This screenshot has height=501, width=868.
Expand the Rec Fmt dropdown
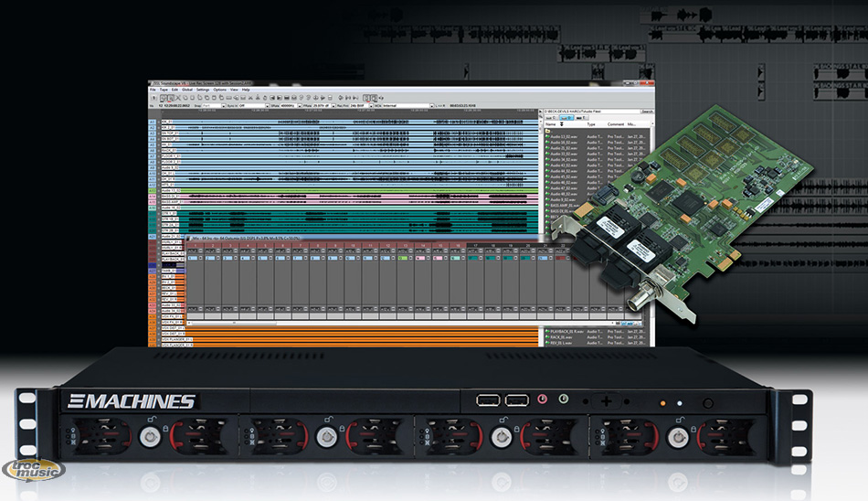[x=372, y=106]
